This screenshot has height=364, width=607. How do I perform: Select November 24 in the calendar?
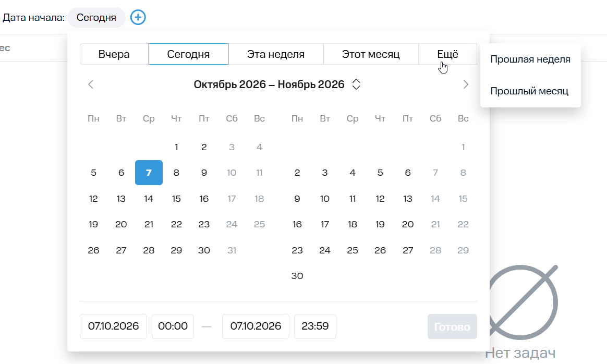(325, 250)
